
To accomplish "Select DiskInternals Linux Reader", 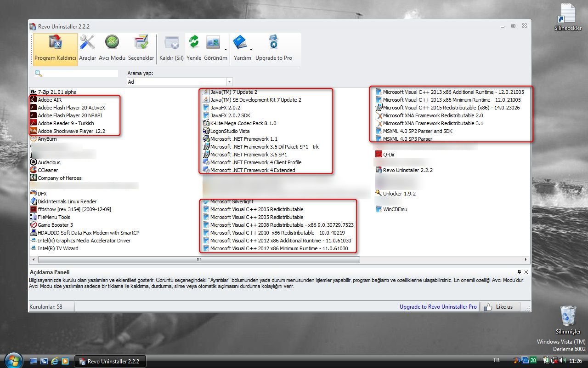I will [x=63, y=201].
